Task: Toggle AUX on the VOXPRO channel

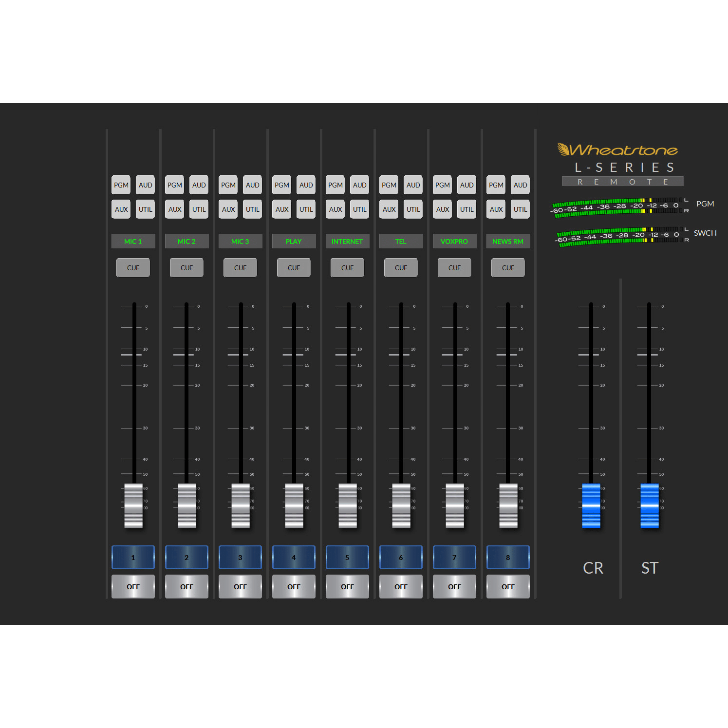Action: coord(443,209)
